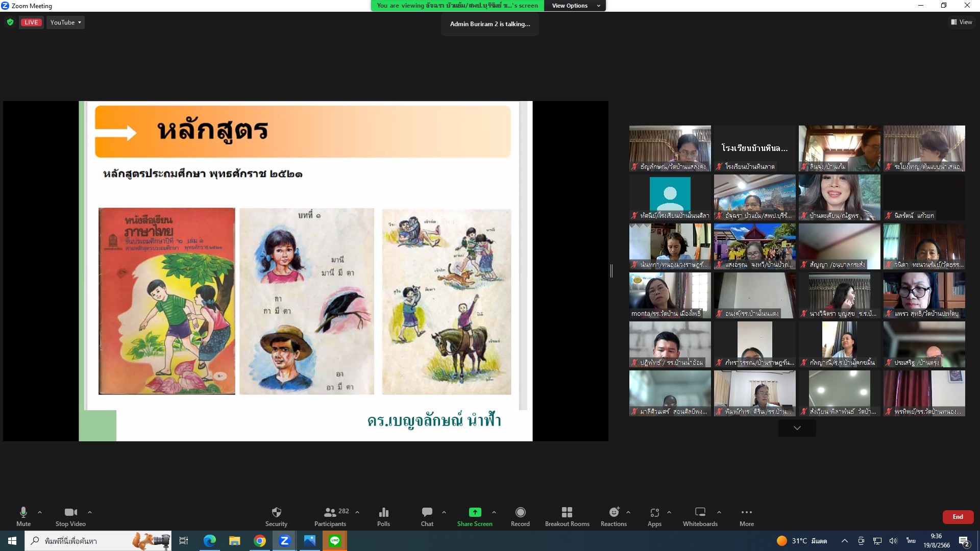
Task: Open LINE app from taskbar
Action: [x=335, y=541]
